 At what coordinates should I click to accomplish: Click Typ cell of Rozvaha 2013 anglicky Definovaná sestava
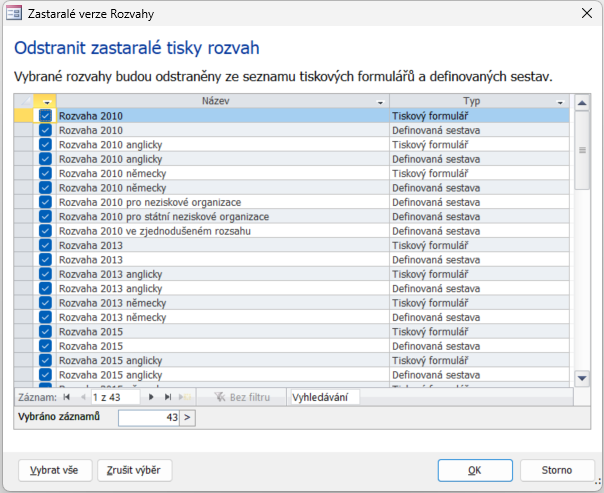tap(479, 288)
